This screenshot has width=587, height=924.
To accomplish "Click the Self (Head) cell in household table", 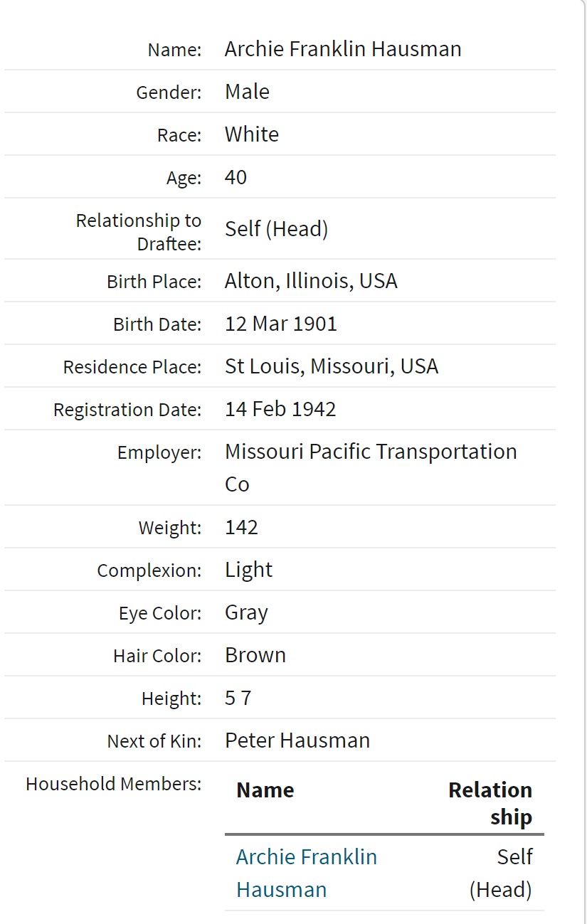I will click(x=501, y=873).
